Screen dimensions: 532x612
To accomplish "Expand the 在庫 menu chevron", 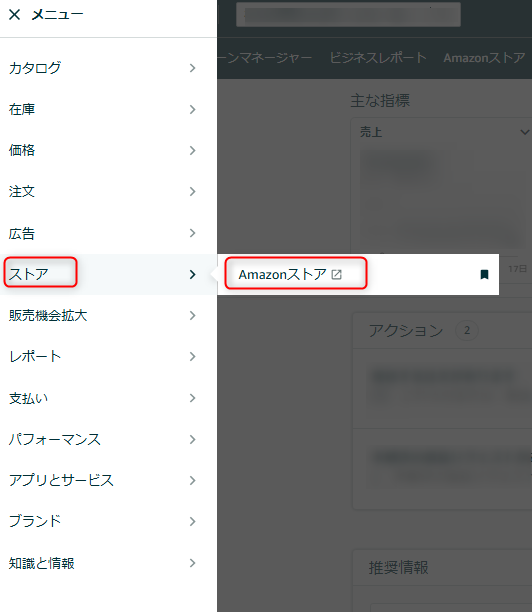I will tap(192, 110).
